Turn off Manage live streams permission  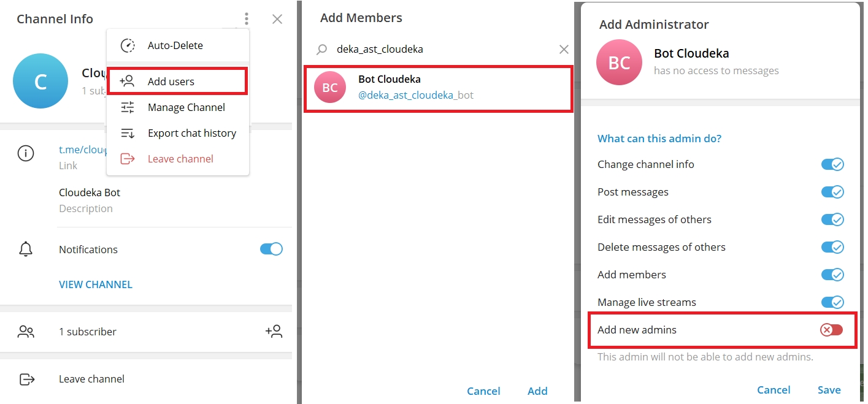[832, 302]
